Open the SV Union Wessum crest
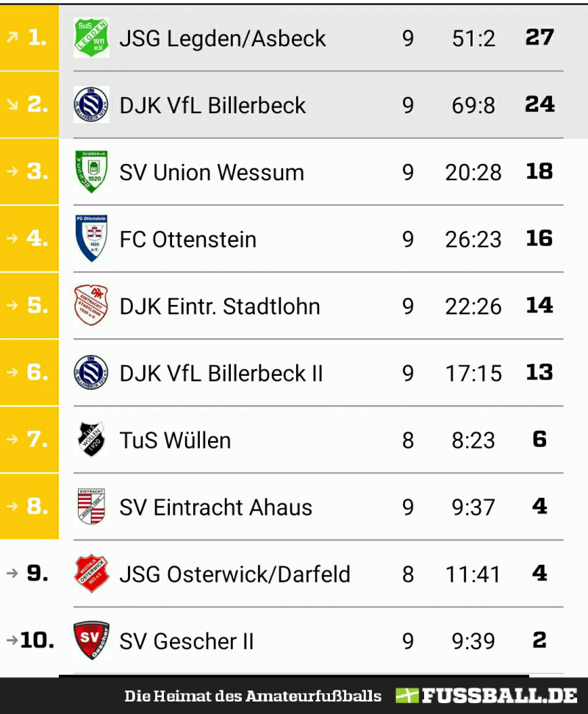This screenshot has height=714, width=588. [91, 171]
